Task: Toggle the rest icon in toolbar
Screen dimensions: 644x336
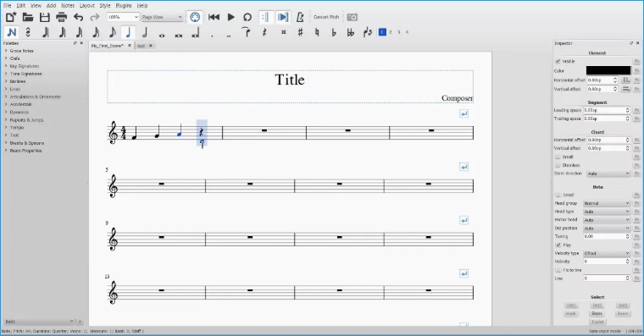Action: point(265,32)
